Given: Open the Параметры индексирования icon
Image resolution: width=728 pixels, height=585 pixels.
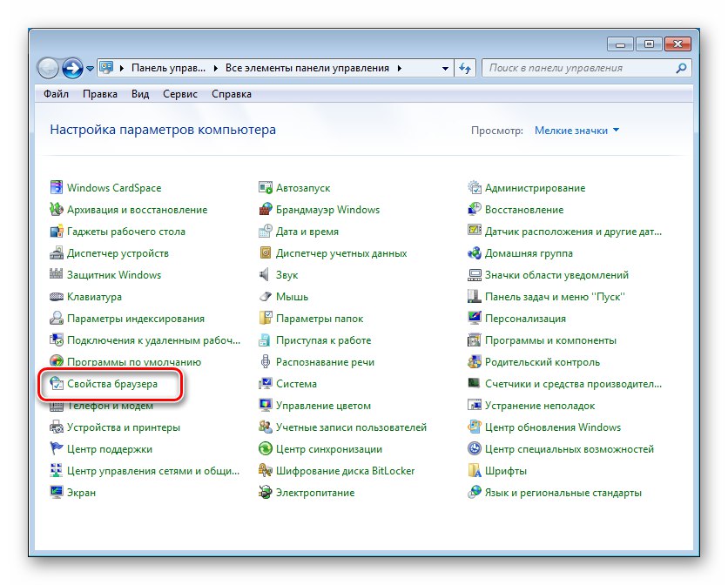Looking at the screenshot, I should (x=57, y=318).
